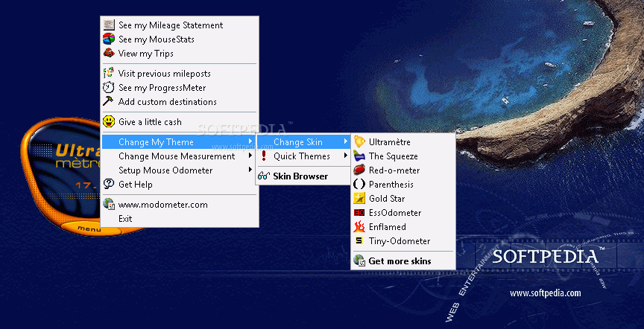The image size is (644, 329).
Task: Open the Get Help entry
Action: (180, 184)
